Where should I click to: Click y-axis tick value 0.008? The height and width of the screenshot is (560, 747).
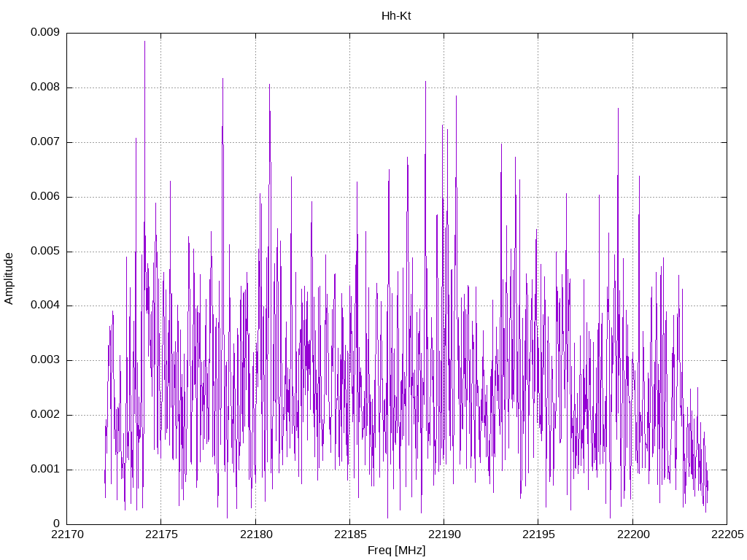(44, 87)
